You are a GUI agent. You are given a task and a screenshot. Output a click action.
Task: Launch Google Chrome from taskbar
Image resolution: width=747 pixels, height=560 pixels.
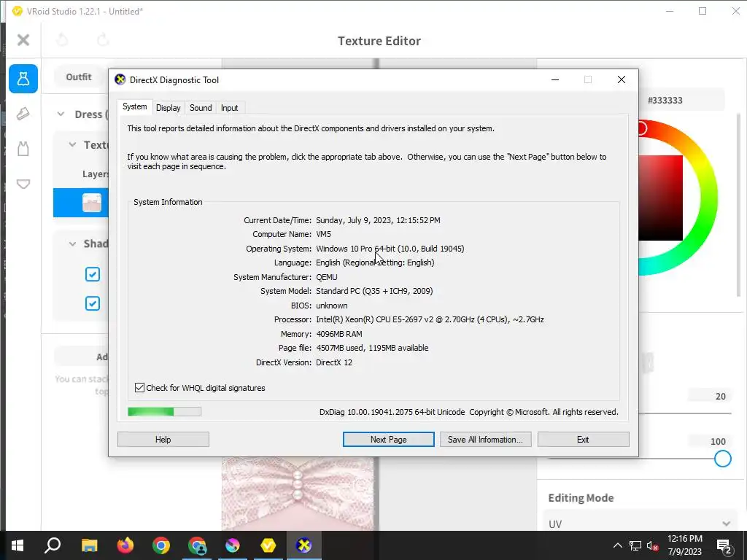click(x=161, y=545)
